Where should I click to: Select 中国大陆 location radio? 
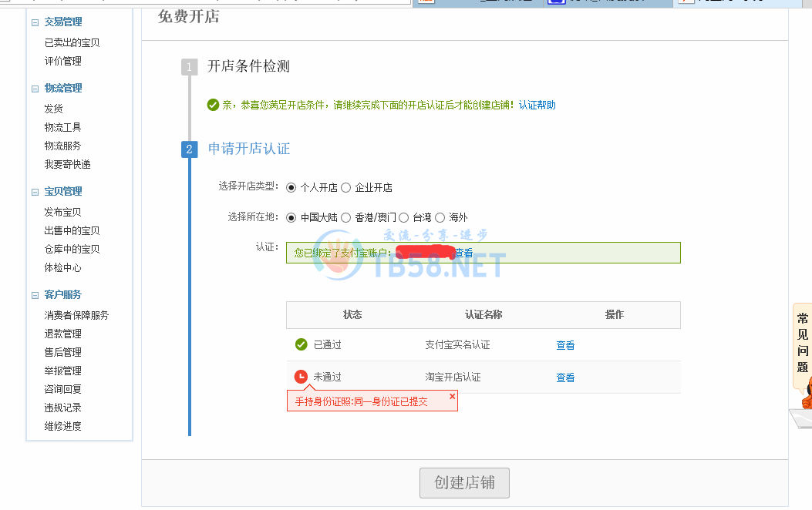tap(291, 218)
